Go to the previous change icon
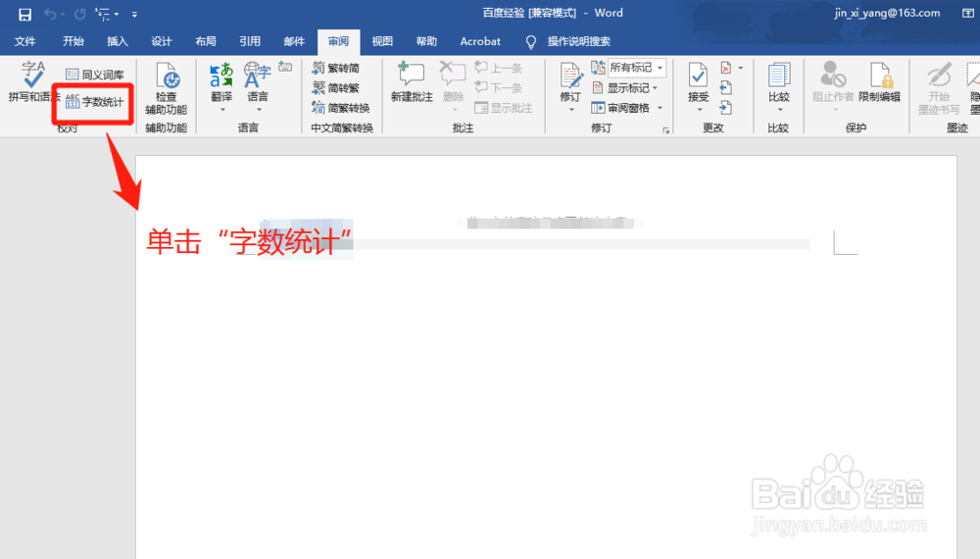 [x=725, y=88]
